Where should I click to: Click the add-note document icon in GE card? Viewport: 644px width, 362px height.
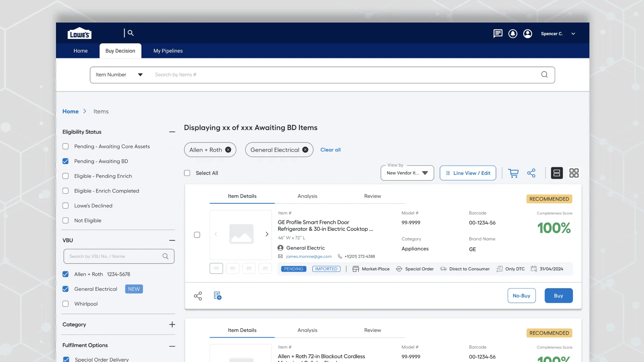coord(218,296)
